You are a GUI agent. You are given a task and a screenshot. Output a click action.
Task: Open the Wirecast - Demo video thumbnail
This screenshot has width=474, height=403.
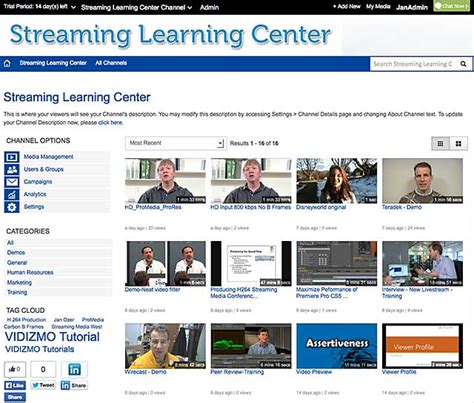[165, 346]
